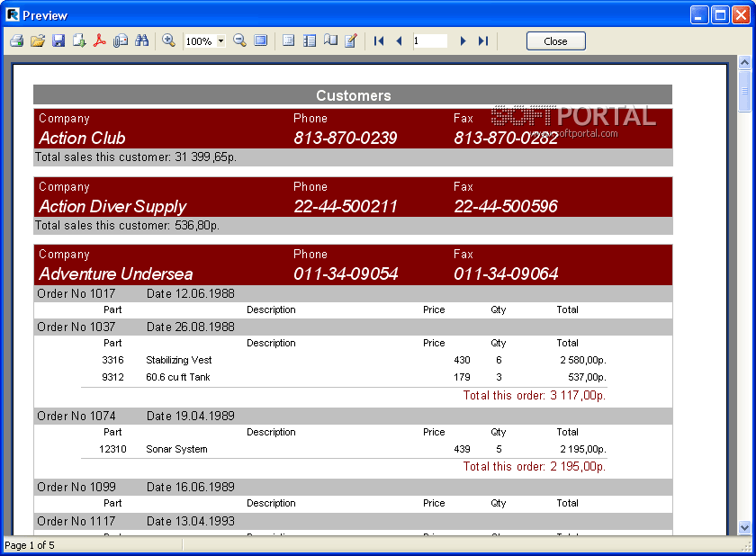
Task: Open Find with the binoculars icon
Action: [x=141, y=41]
